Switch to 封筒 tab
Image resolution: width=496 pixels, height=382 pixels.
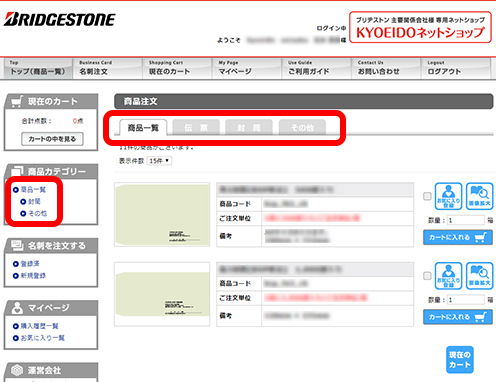coord(249,128)
